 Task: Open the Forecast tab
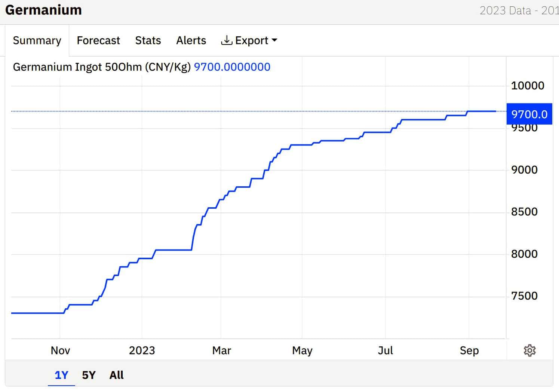(x=98, y=40)
